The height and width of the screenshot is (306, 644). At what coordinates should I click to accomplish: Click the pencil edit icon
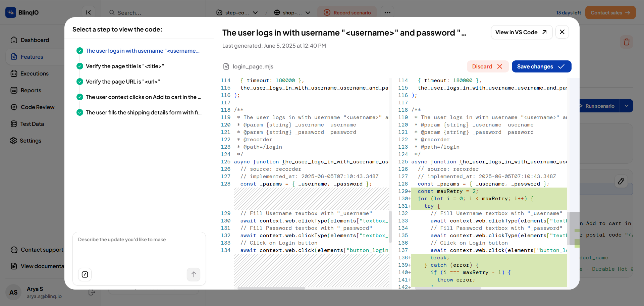[x=621, y=181]
